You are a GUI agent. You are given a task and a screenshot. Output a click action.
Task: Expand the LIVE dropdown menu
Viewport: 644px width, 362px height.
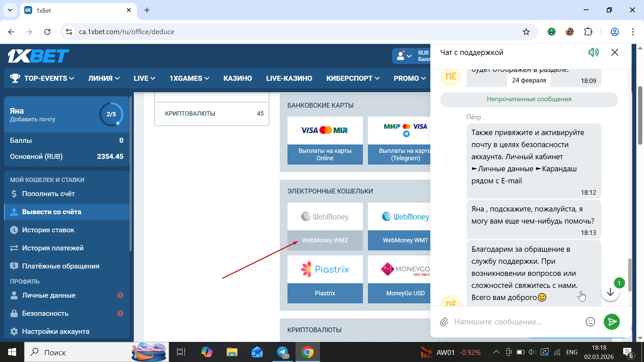tap(144, 78)
